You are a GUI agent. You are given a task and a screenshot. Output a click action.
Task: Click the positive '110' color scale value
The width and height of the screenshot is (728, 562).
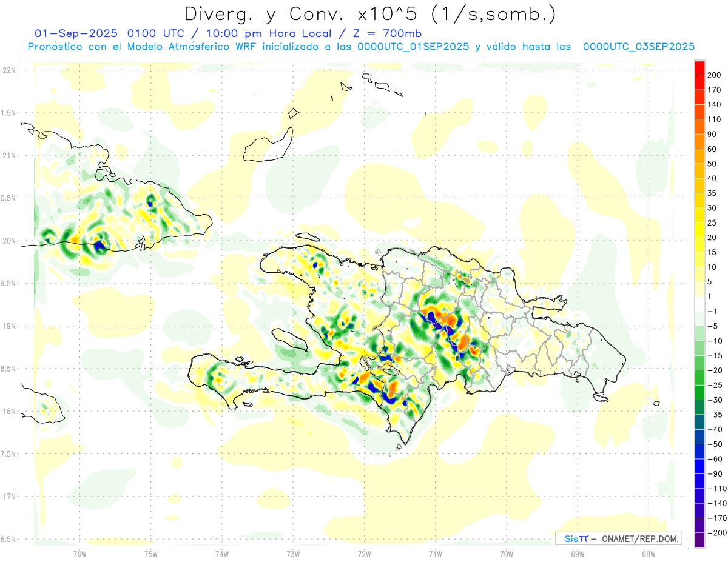[x=714, y=119]
